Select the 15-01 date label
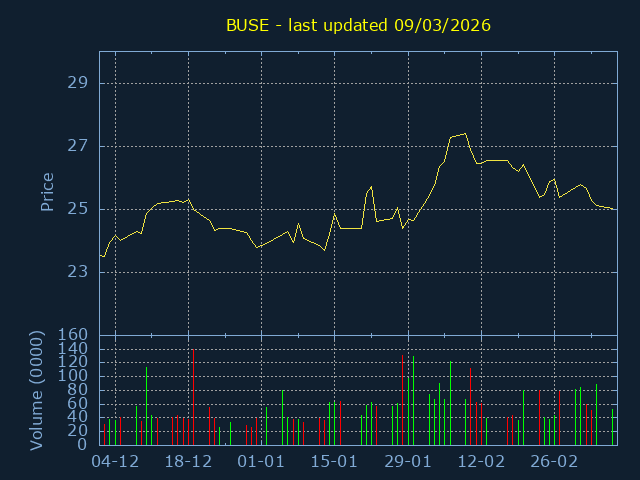The width and height of the screenshot is (640, 480). [x=334, y=462]
